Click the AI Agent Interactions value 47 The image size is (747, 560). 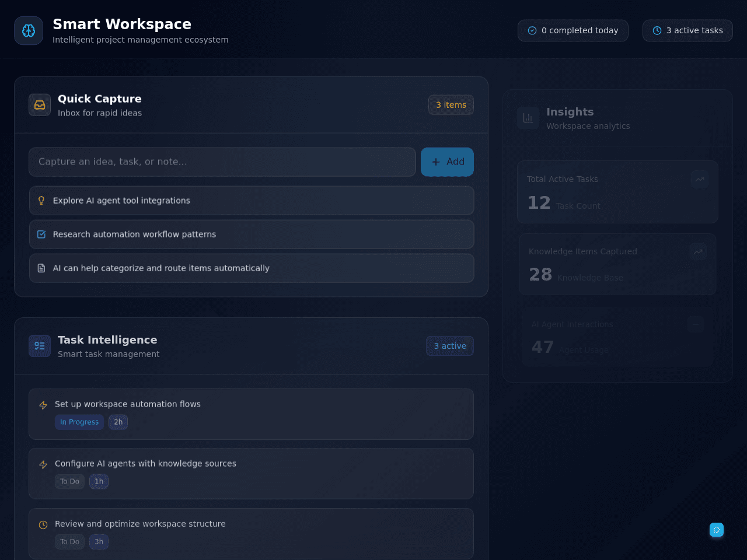[x=543, y=347]
